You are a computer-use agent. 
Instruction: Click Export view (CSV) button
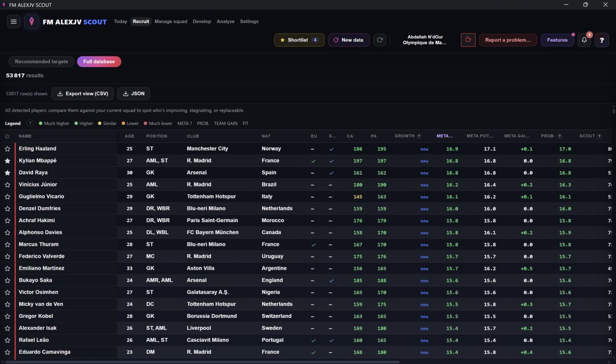coord(83,94)
